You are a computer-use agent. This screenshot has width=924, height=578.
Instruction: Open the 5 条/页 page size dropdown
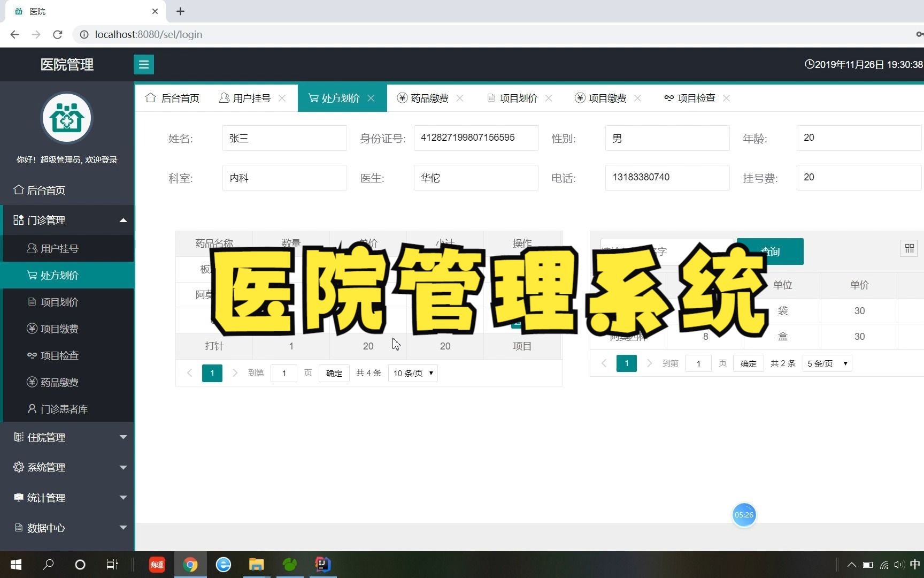(827, 363)
